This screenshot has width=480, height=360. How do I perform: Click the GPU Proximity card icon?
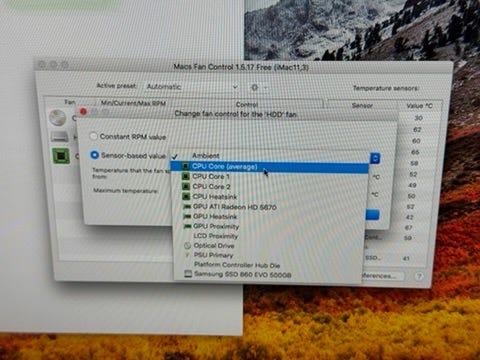point(188,226)
